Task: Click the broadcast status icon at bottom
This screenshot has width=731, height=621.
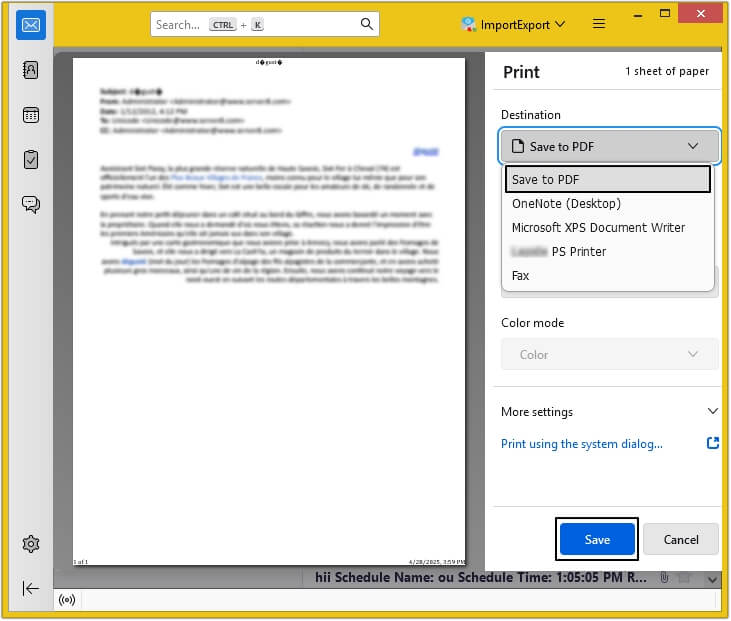Action: [67, 600]
